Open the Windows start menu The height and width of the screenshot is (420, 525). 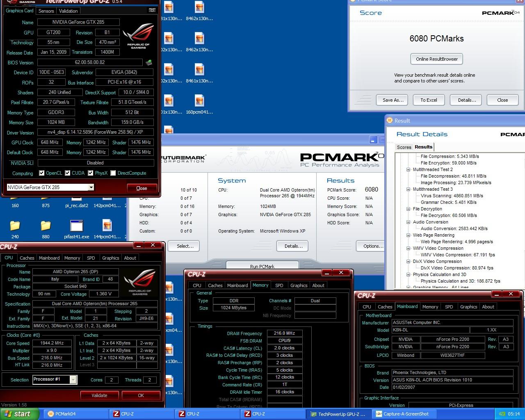(20, 414)
